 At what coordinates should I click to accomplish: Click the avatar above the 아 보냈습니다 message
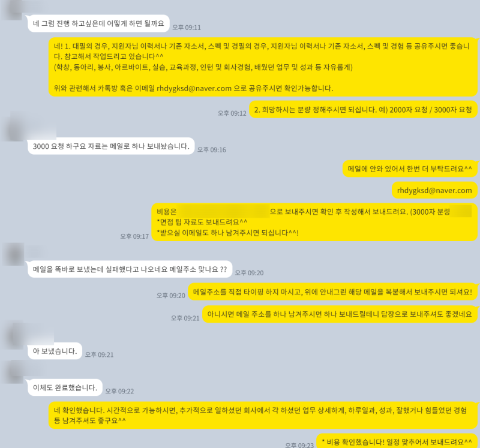coord(13,336)
